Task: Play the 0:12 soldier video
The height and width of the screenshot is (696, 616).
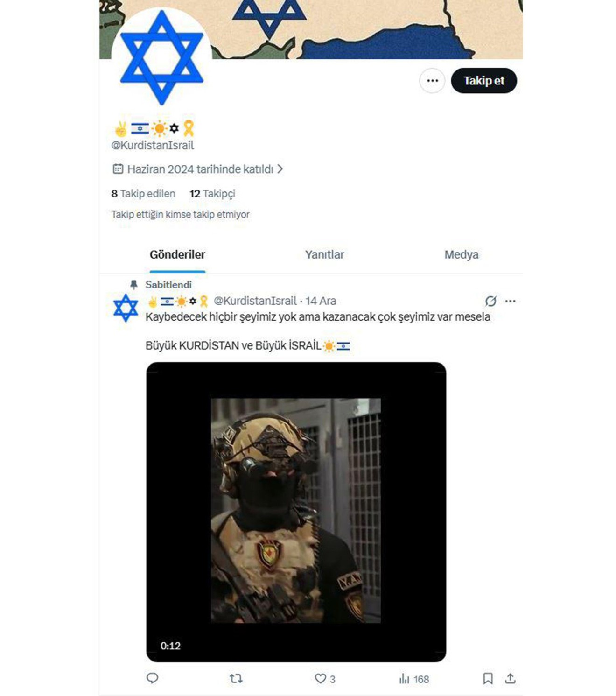Action: tap(296, 512)
